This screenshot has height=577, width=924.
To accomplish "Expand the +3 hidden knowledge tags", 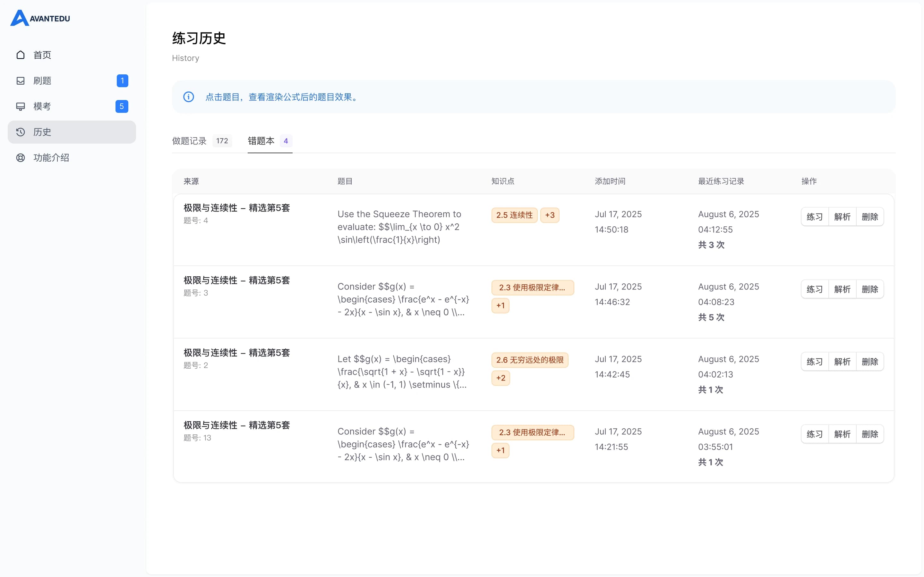I will (550, 215).
